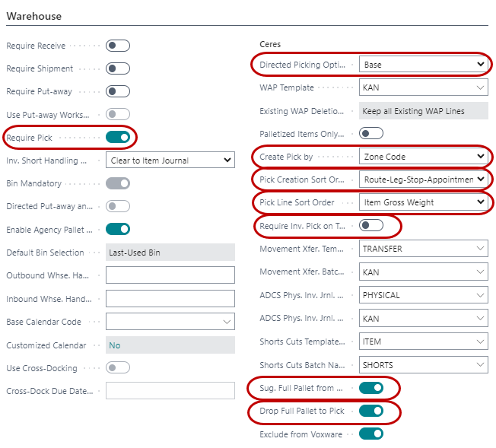Click the Cross-Dock Due Date field
This screenshot has width=496, height=448.
pos(170,391)
